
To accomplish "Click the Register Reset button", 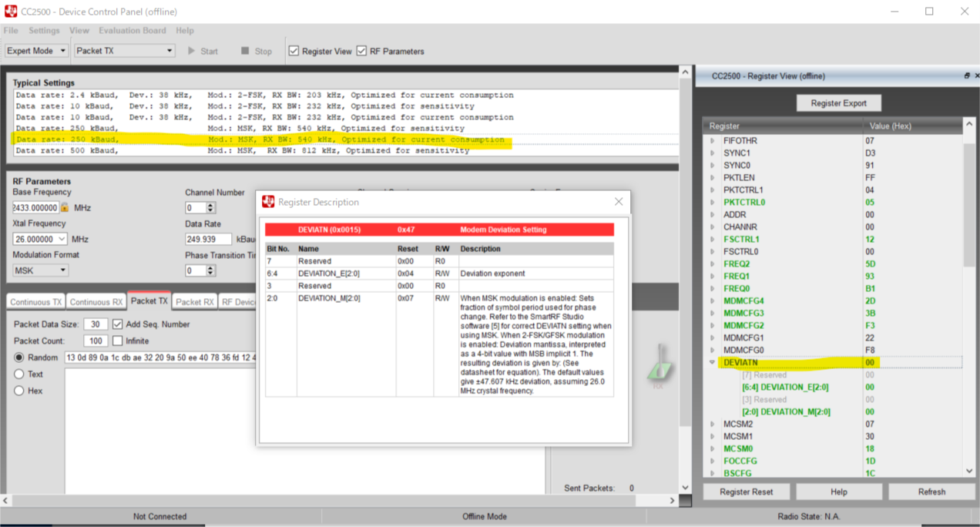I will click(x=746, y=492).
